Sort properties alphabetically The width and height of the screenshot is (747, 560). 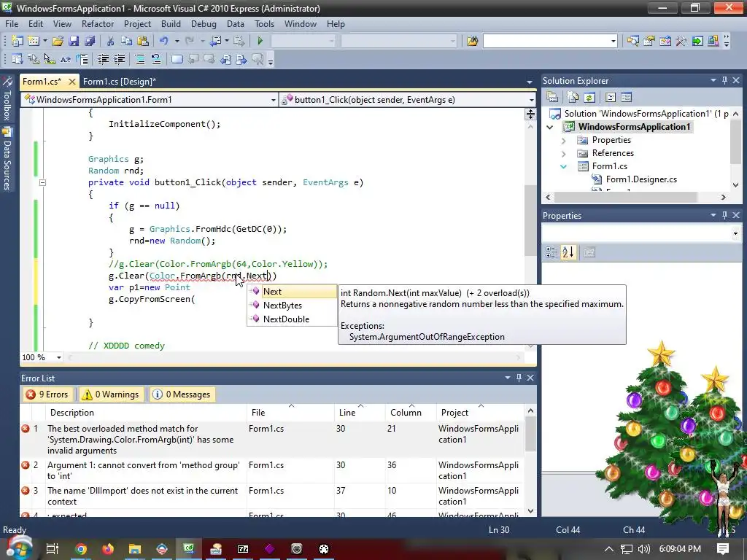[568, 252]
